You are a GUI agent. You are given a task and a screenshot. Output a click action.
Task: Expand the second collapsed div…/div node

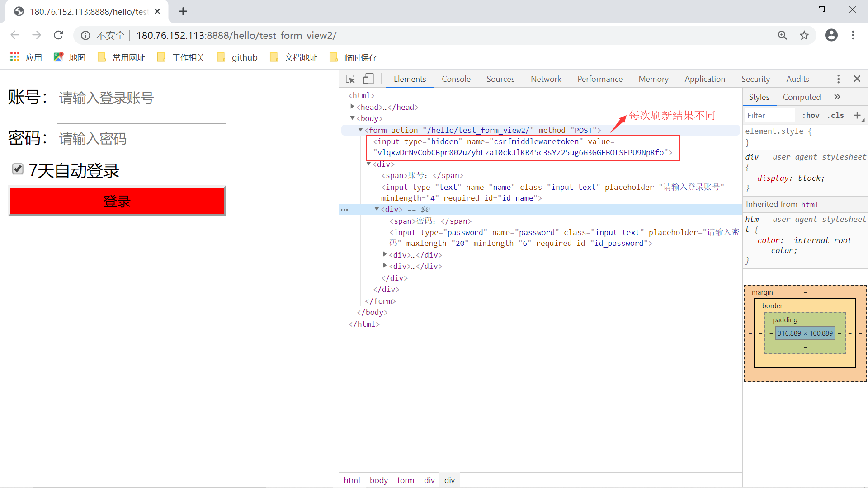(385, 266)
